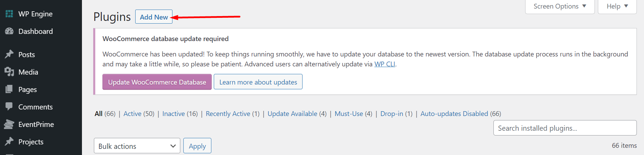Image resolution: width=644 pixels, height=155 pixels.
Task: Open the Help dropdown tab
Action: [617, 6]
